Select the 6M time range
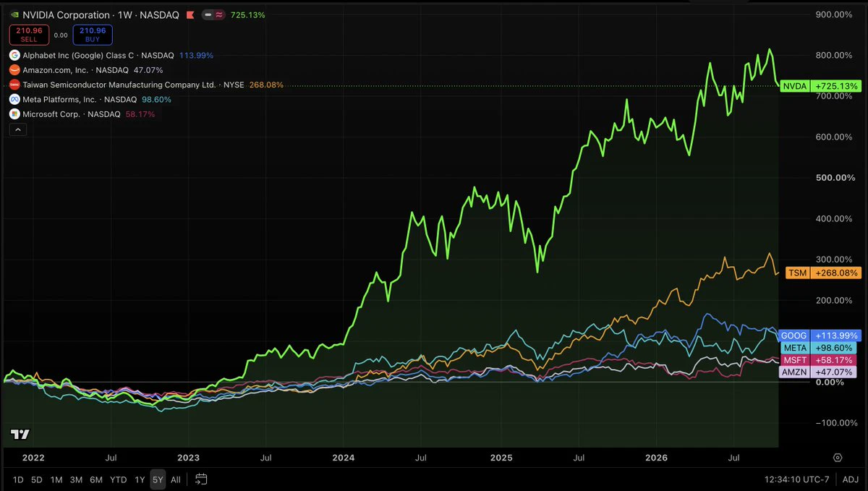Image resolution: width=868 pixels, height=491 pixels. (x=96, y=479)
